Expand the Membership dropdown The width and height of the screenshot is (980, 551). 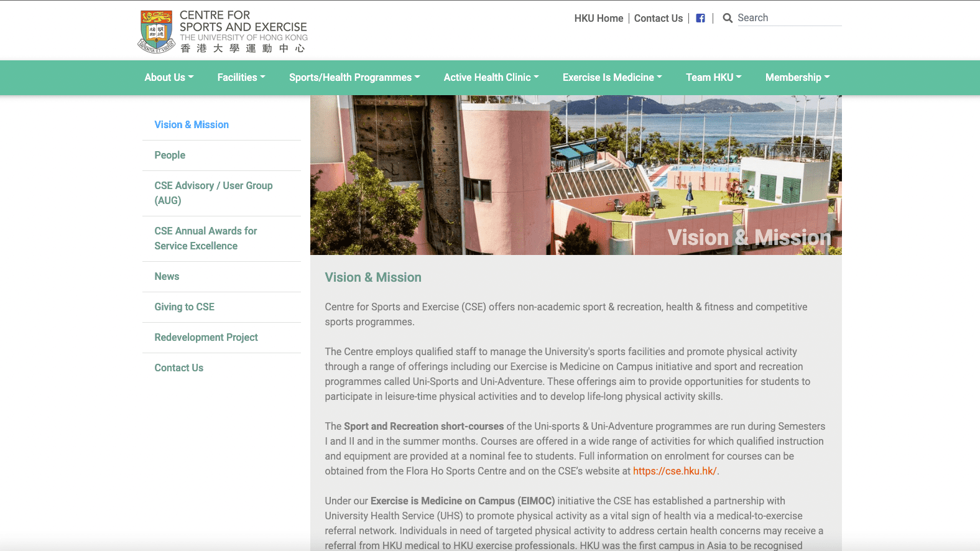point(798,78)
